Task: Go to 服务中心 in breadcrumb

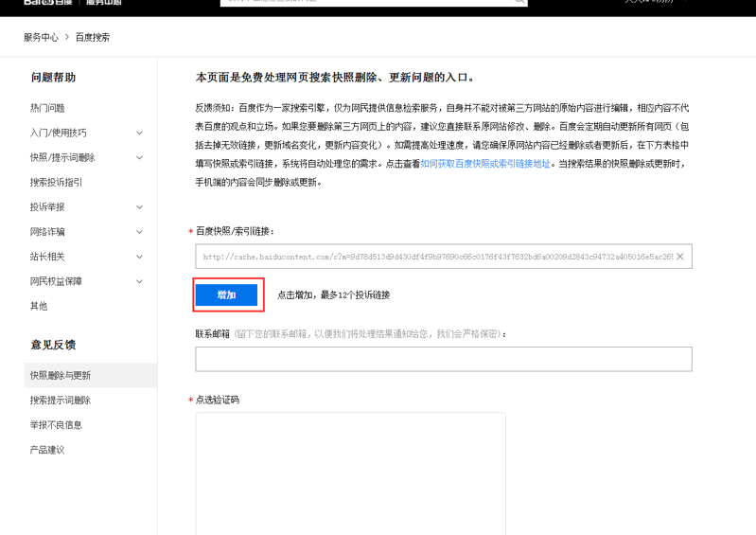Action: click(41, 37)
